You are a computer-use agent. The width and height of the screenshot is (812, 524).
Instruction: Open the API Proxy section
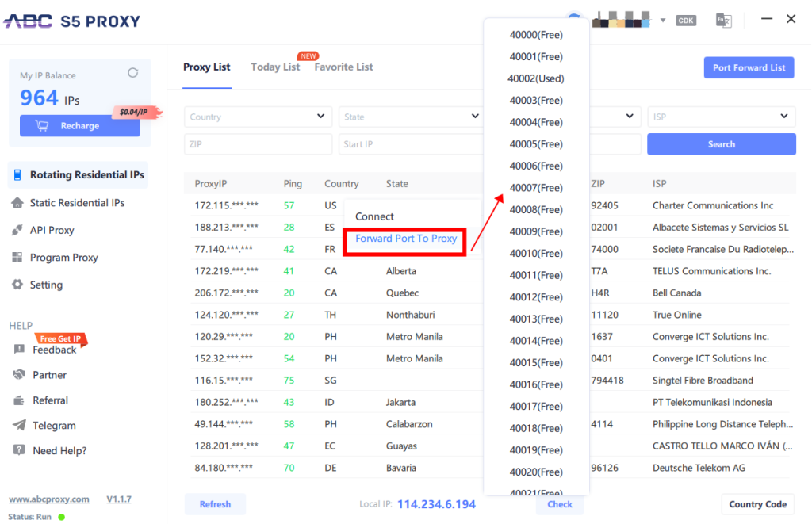pyautogui.click(x=52, y=230)
